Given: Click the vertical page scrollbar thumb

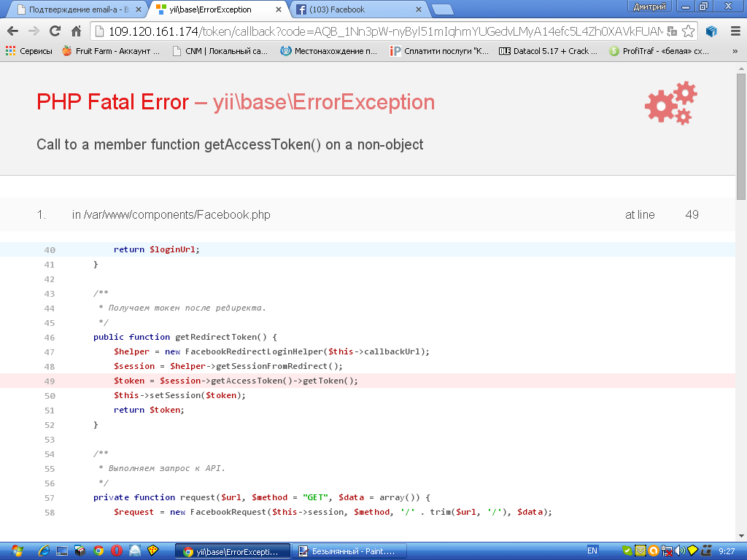Looking at the screenshot, I should [741, 136].
